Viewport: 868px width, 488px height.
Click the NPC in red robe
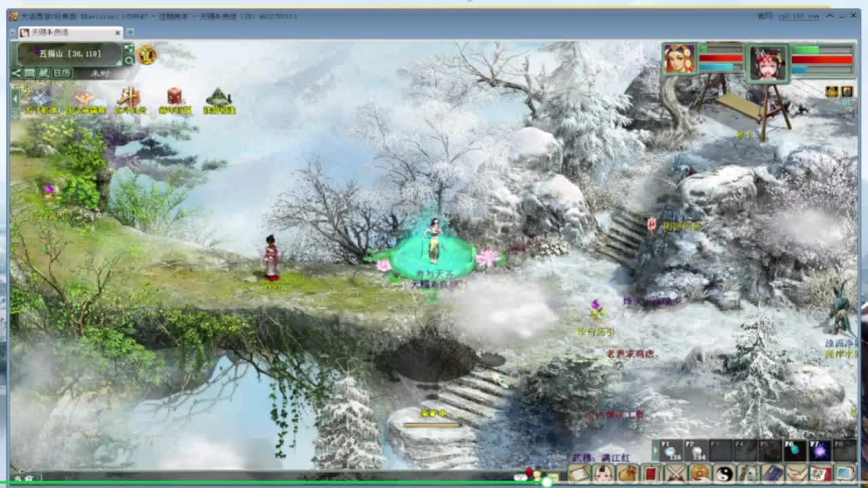(272, 258)
